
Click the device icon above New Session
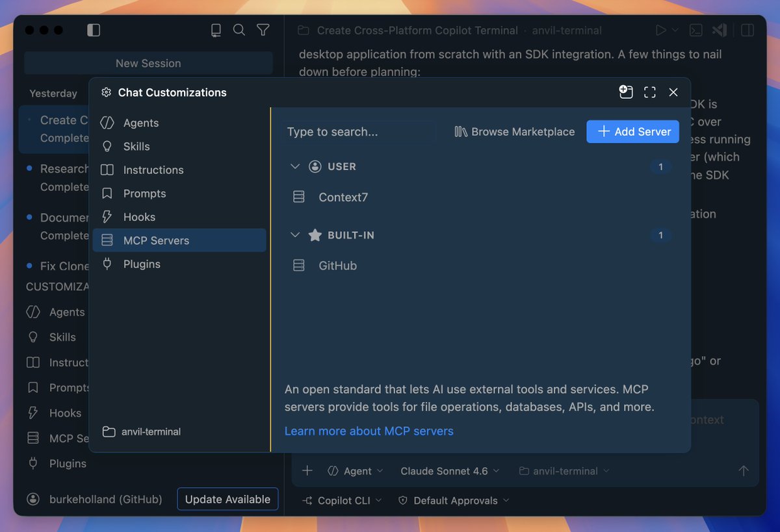[x=216, y=30]
